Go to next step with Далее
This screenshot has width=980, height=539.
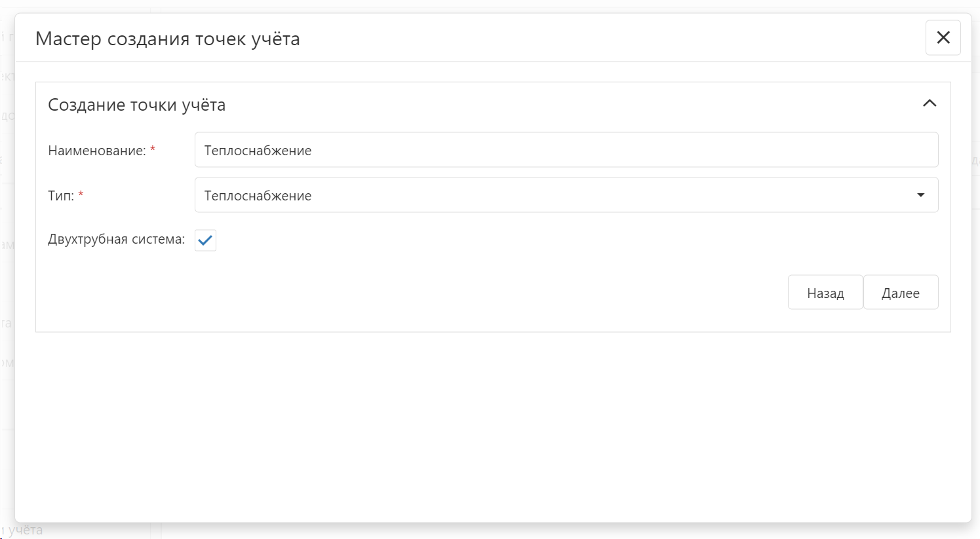click(900, 293)
